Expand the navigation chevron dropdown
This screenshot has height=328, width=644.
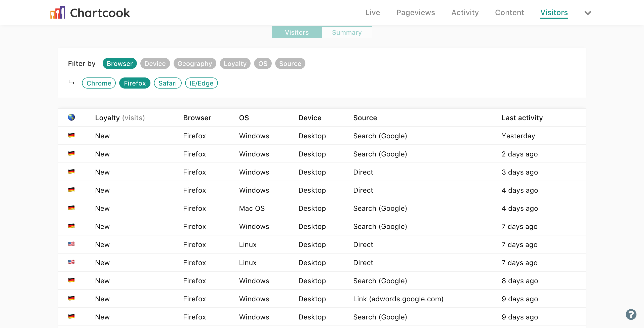(x=588, y=13)
